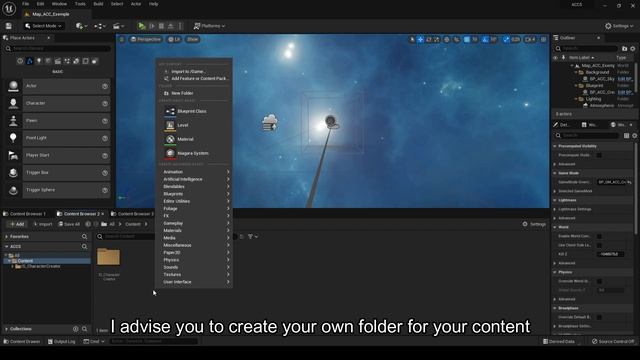The height and width of the screenshot is (360, 640).
Task: Open the Outliner settings gear icon
Action: point(633,49)
